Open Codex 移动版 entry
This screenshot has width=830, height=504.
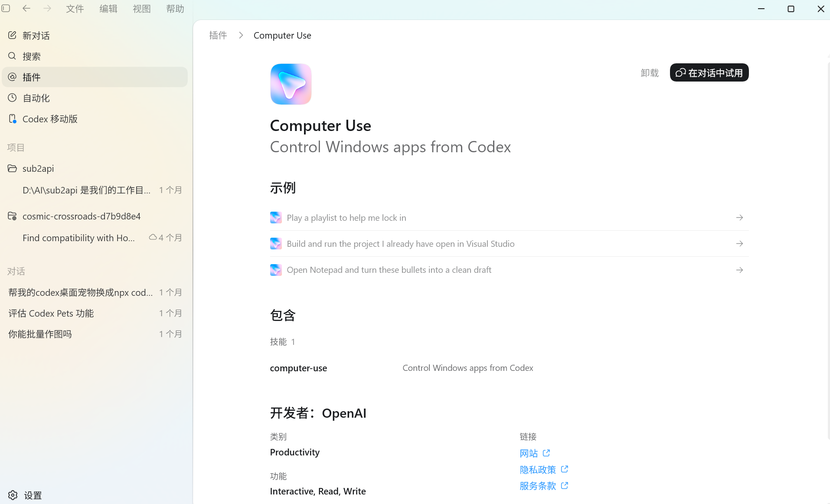pyautogui.click(x=95, y=119)
